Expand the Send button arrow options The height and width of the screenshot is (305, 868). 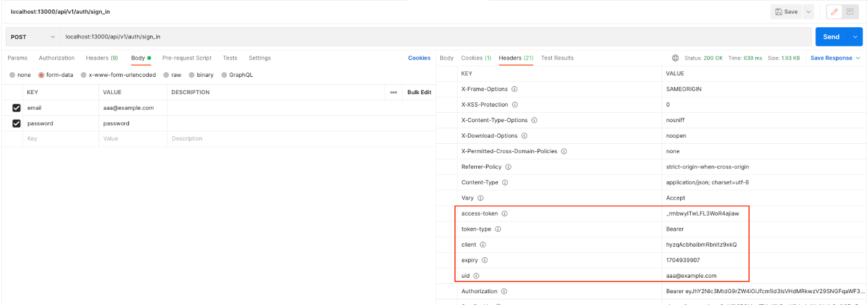[x=856, y=37]
